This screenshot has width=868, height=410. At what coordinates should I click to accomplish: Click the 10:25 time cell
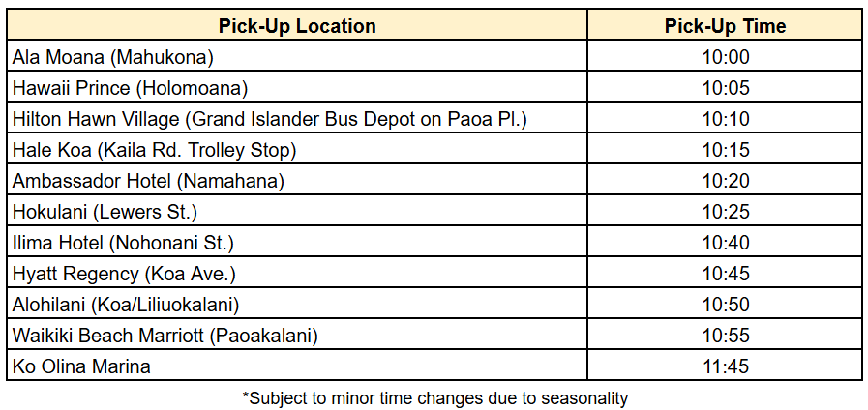[x=725, y=212]
